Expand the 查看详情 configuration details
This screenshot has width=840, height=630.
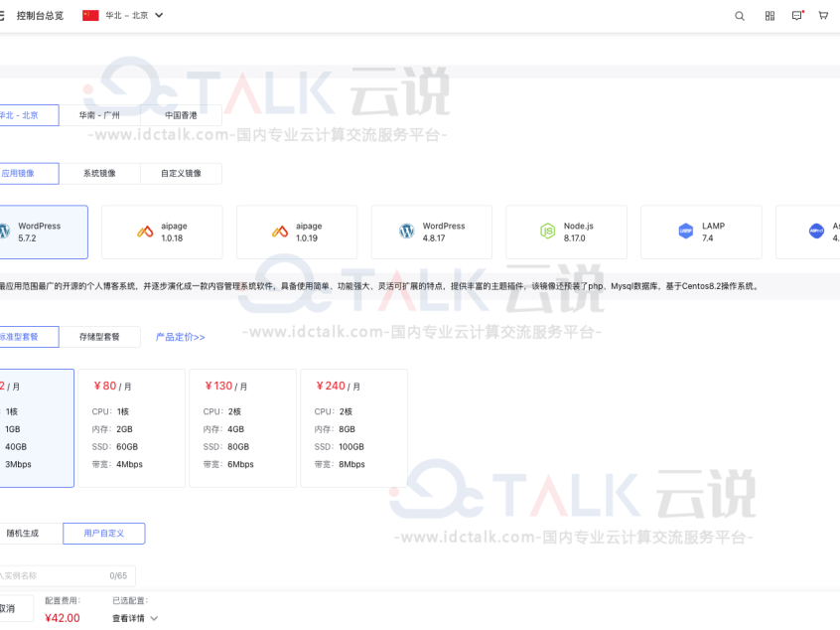tap(135, 618)
